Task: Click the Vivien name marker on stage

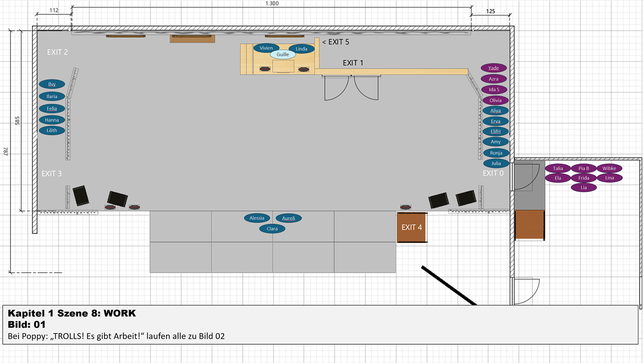Action: tap(266, 48)
